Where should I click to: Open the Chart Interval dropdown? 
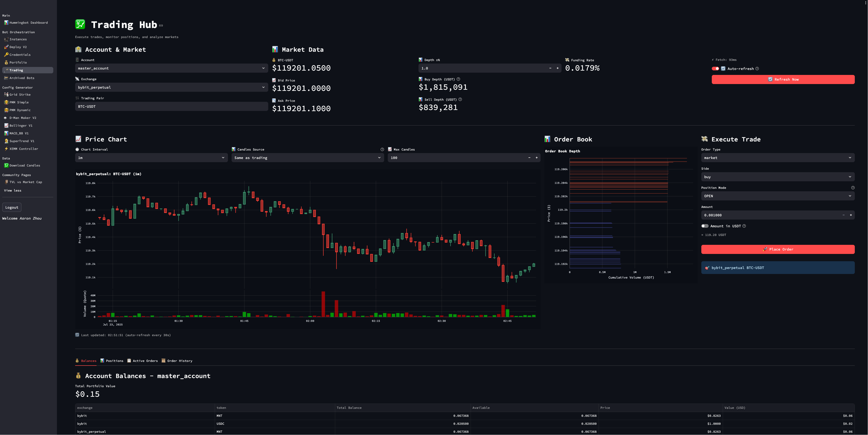pos(151,158)
